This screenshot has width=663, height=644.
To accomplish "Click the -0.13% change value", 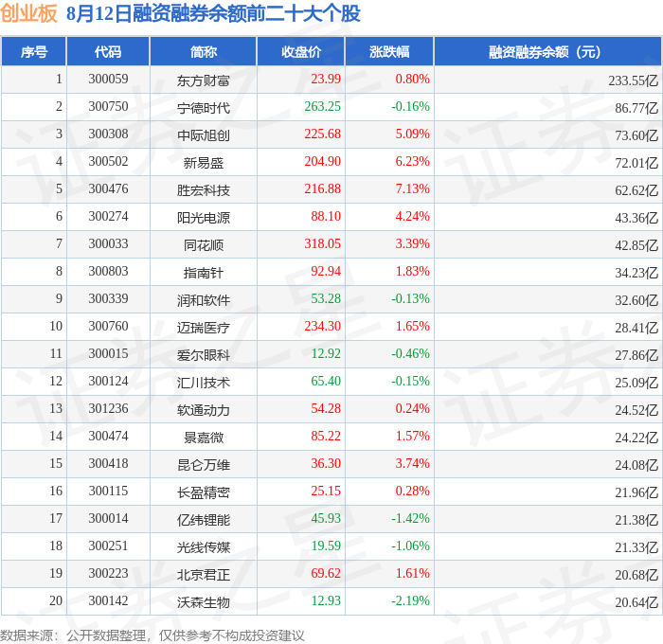I will tap(410, 299).
